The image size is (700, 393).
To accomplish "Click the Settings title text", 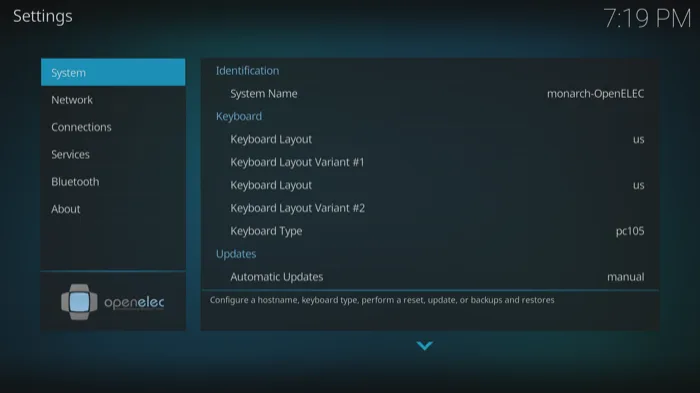I will point(42,16).
